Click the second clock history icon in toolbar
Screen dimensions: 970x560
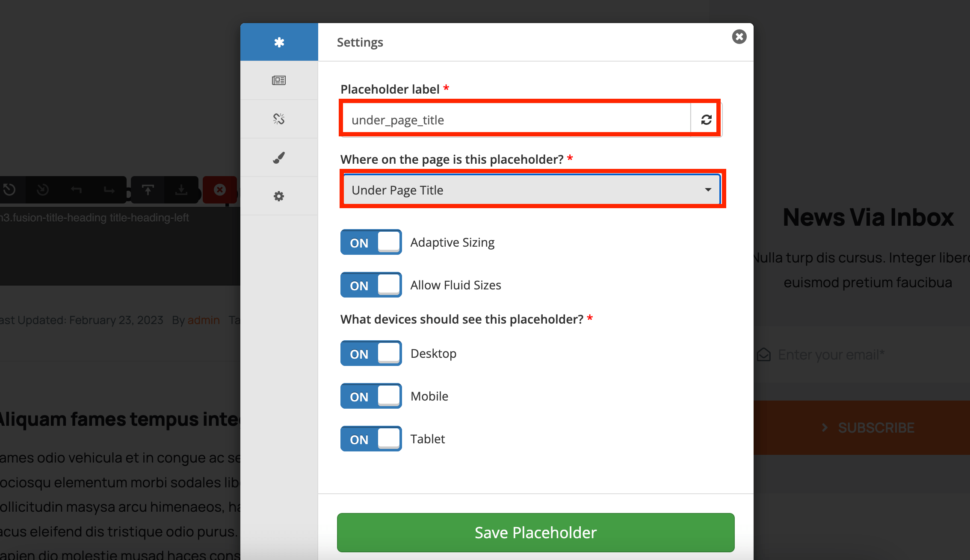tap(43, 189)
